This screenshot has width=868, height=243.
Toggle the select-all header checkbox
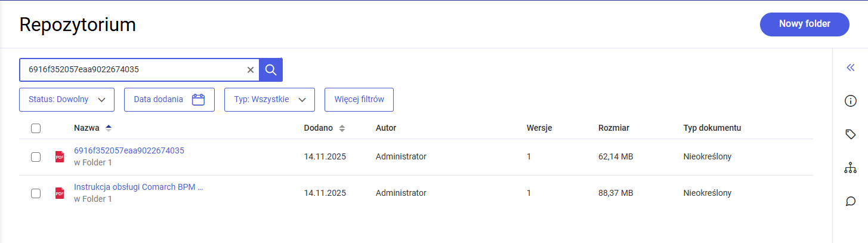(x=36, y=128)
